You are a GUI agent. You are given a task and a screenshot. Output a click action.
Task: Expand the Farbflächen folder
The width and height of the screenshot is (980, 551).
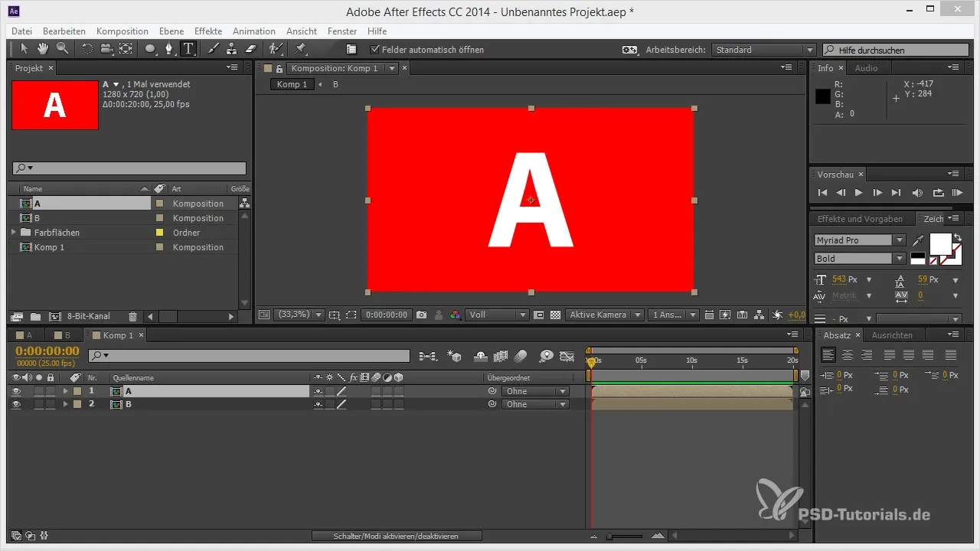point(13,232)
